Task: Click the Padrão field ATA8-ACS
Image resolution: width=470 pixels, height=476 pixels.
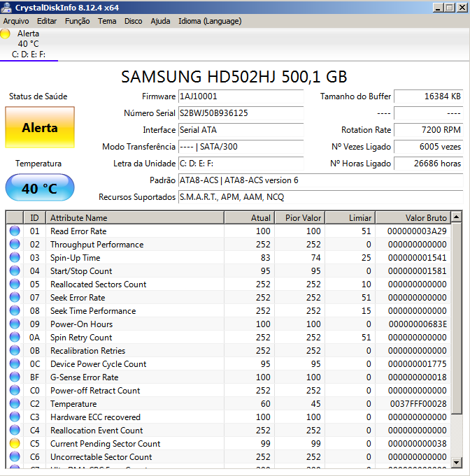Action: coord(320,180)
